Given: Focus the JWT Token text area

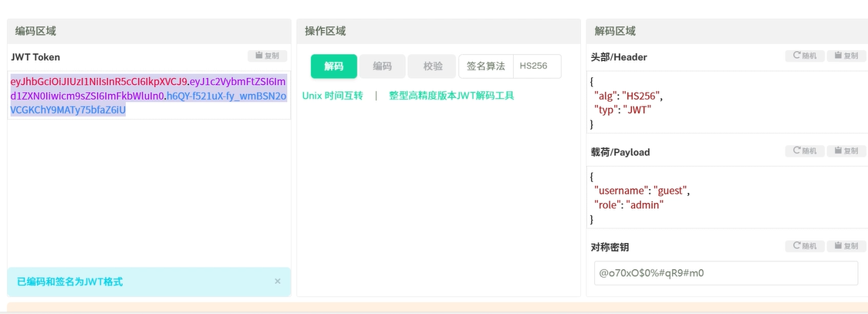Looking at the screenshot, I should coord(149,185).
